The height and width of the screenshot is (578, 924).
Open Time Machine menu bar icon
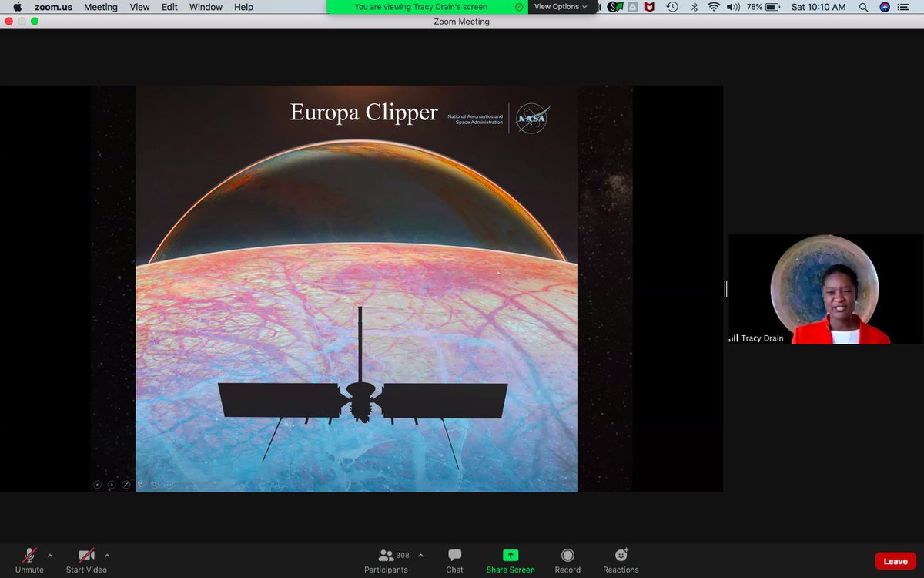672,7
